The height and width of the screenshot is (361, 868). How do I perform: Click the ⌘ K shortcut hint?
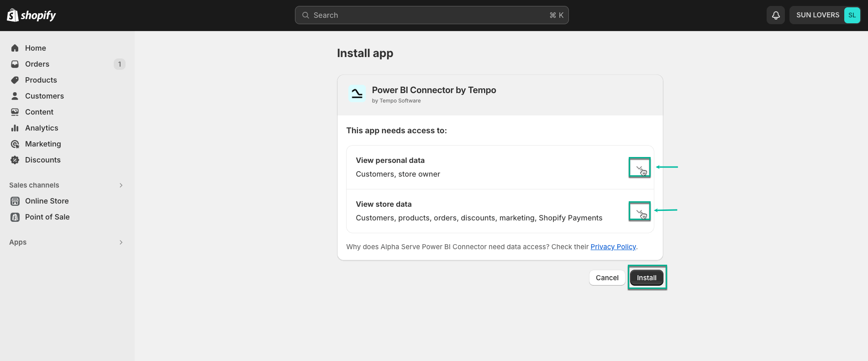point(556,15)
